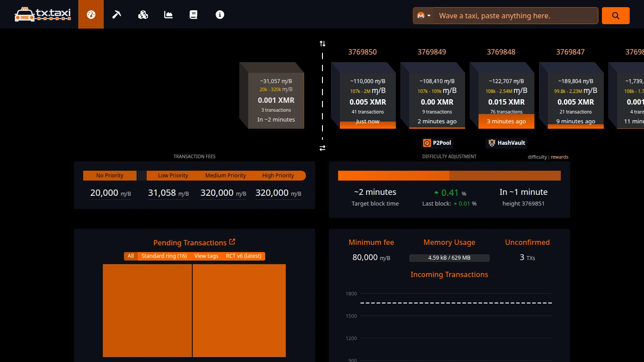This screenshot has width=644, height=362.
Task: Click the P2Pool pool badge
Action: (437, 143)
